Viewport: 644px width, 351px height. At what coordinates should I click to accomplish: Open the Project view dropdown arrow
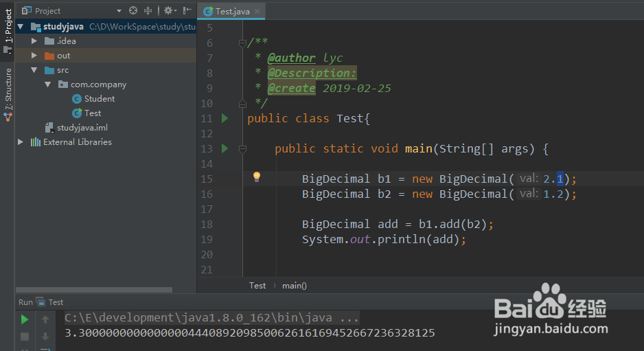point(119,11)
